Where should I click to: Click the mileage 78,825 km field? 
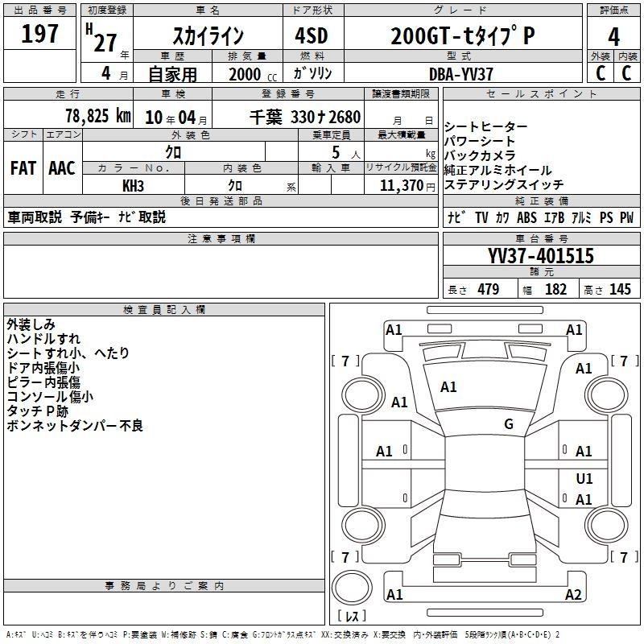[68, 116]
